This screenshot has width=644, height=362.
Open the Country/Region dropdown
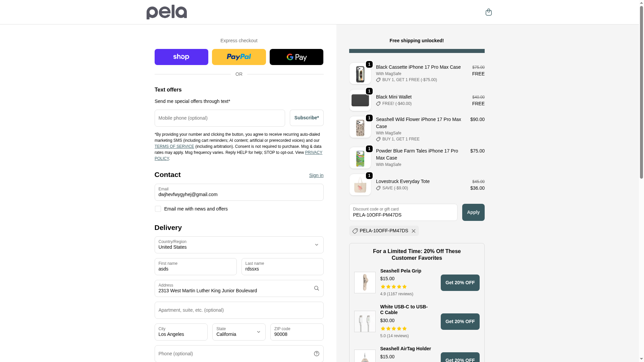[x=239, y=245]
